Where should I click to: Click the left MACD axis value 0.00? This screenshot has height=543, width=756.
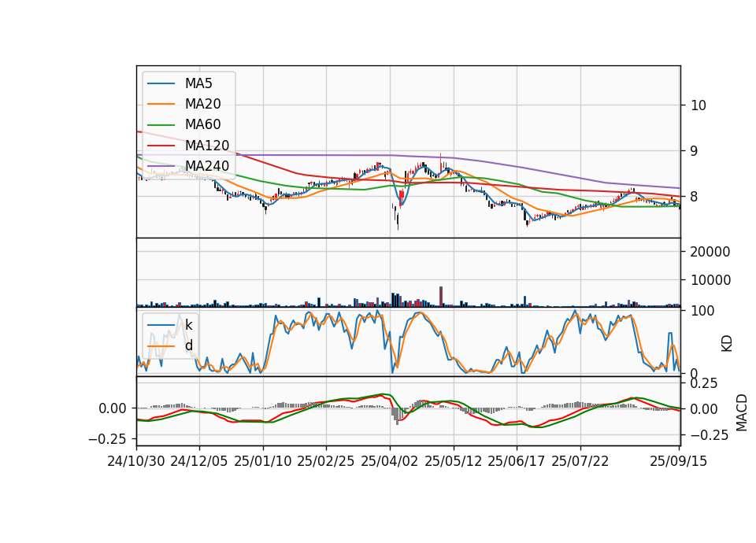[x=113, y=408]
